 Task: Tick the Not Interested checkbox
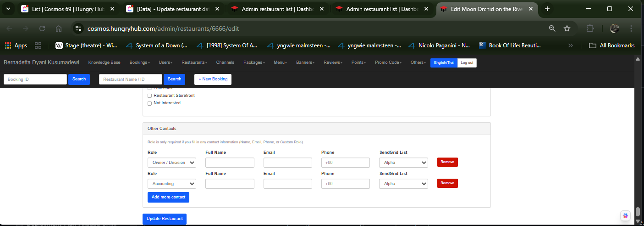[149, 103]
